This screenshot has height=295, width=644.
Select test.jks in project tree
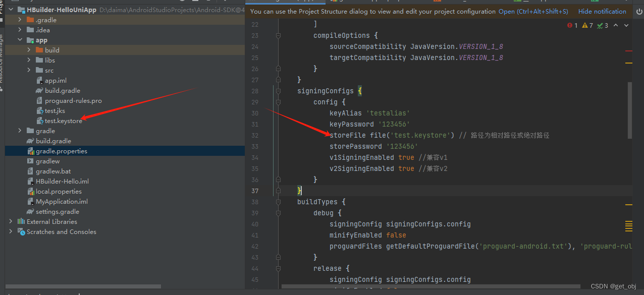coord(55,111)
